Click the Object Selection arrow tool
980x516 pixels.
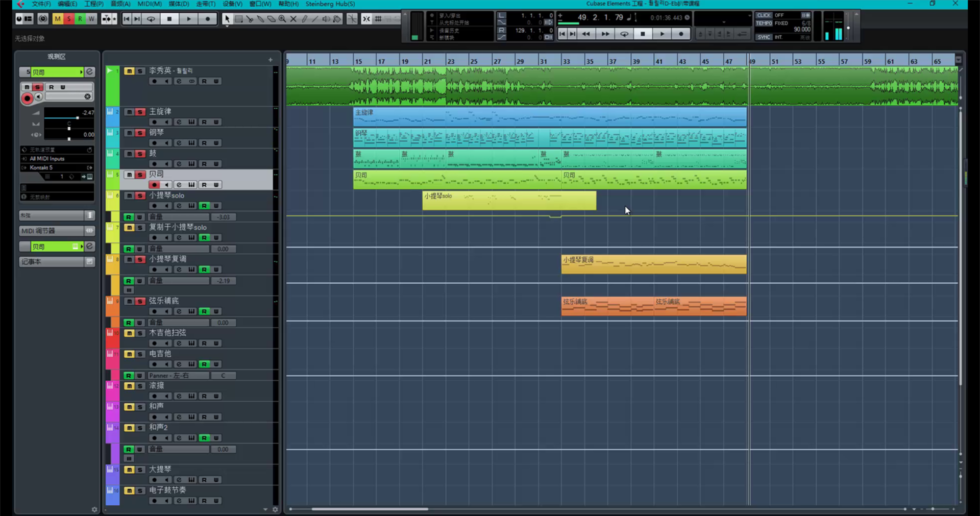pyautogui.click(x=227, y=19)
